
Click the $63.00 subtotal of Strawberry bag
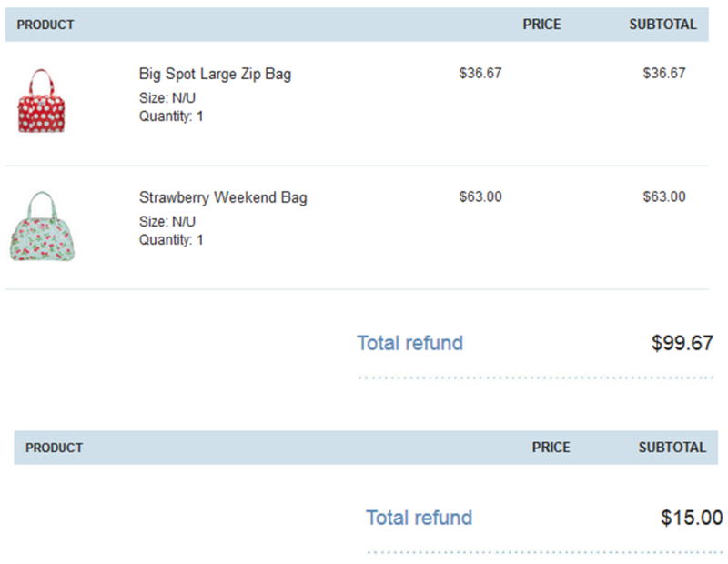664,196
